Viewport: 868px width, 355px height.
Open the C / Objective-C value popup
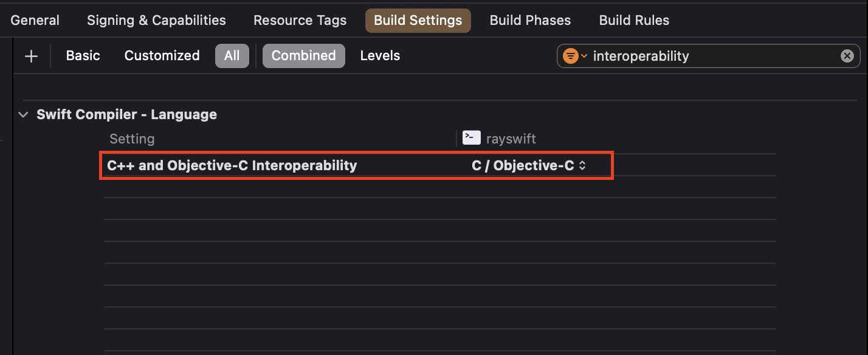click(529, 165)
